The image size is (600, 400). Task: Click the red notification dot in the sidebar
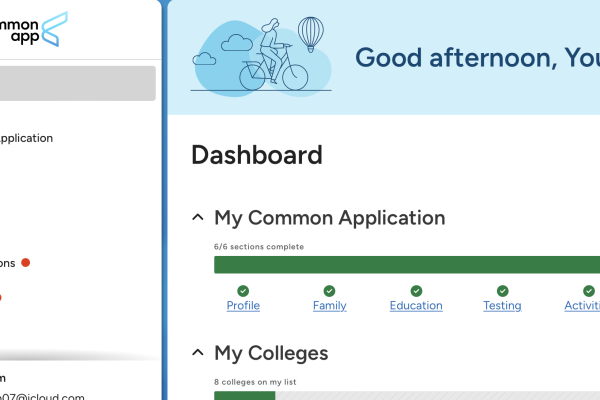26,263
